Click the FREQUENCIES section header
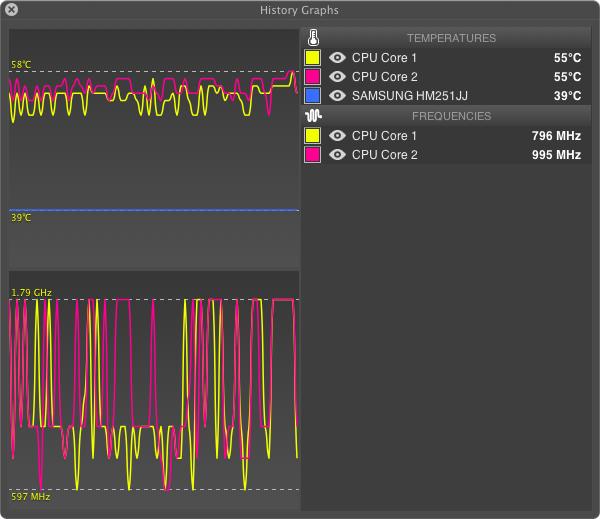Viewport: 600px width, 519px height. pos(451,116)
